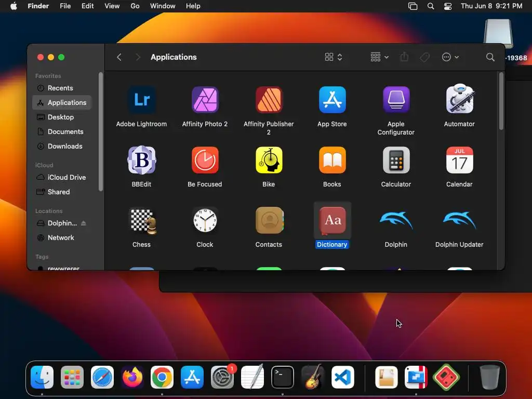Open icon view switcher dropdown
532x399 pixels.
[334, 57]
